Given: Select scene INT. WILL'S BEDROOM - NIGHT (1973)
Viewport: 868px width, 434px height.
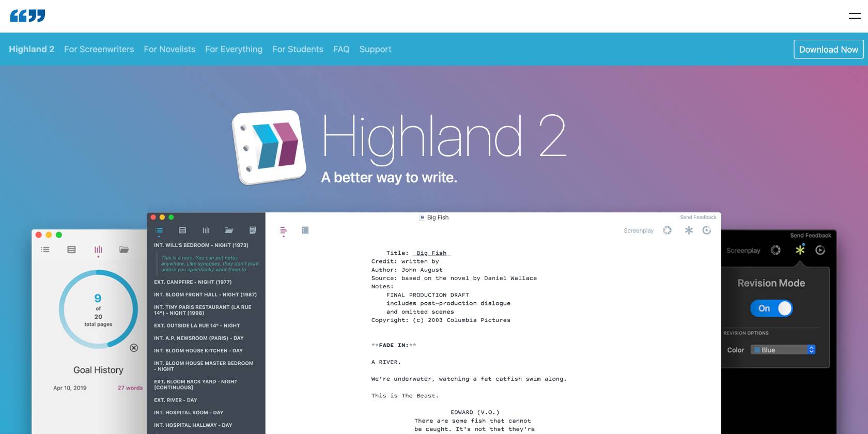Looking at the screenshot, I should 201,245.
